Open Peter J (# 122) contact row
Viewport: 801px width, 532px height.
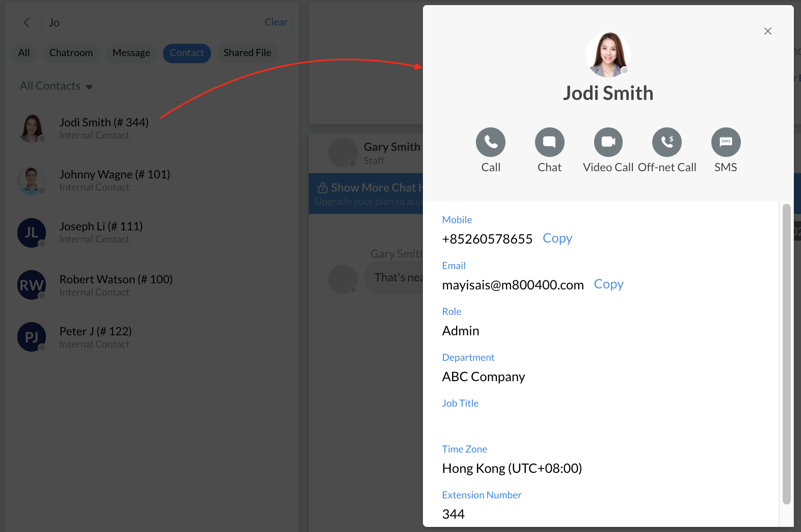coord(151,337)
